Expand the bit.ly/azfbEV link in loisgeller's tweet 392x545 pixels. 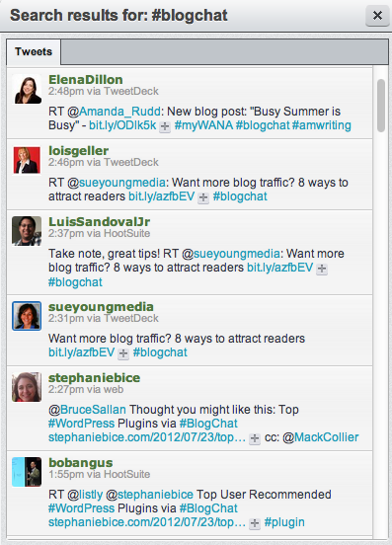coord(203,197)
